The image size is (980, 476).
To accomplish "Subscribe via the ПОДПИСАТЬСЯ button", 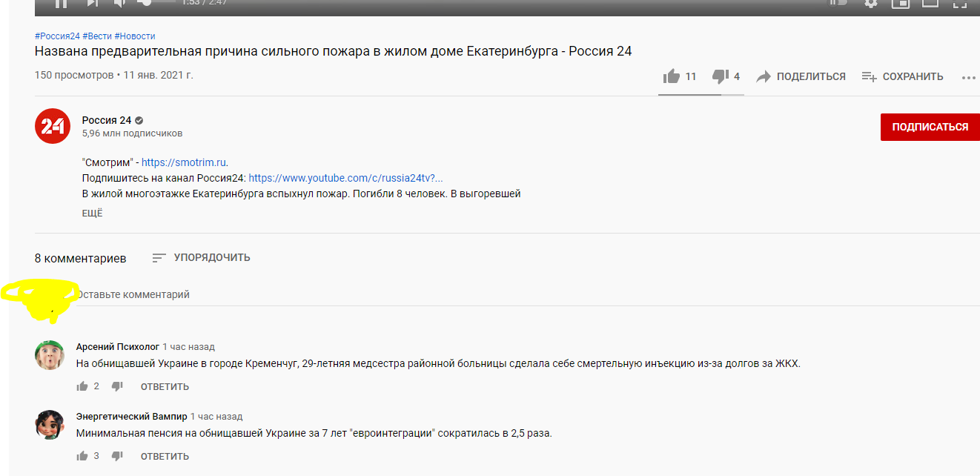I will tap(930, 127).
